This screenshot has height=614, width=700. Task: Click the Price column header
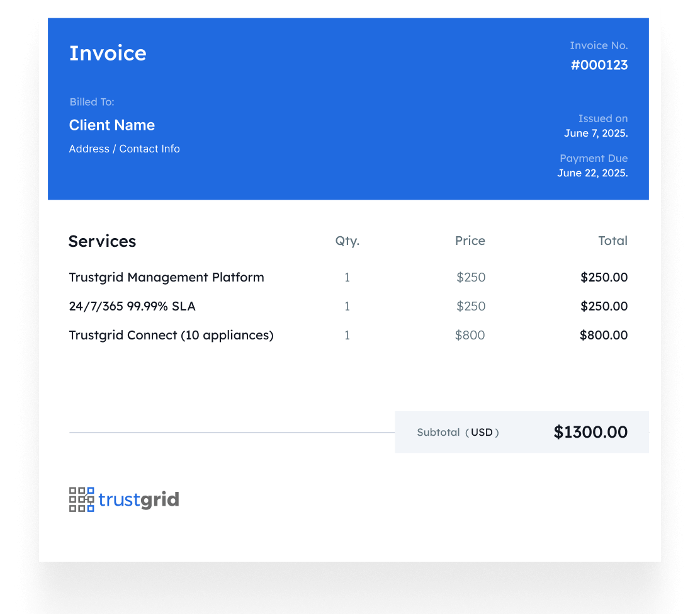coord(470,241)
